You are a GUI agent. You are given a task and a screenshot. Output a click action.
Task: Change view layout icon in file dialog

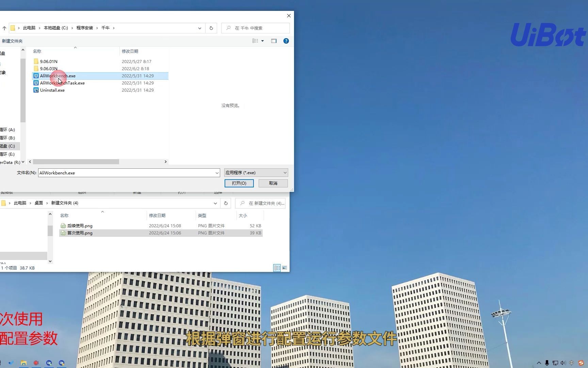255,41
